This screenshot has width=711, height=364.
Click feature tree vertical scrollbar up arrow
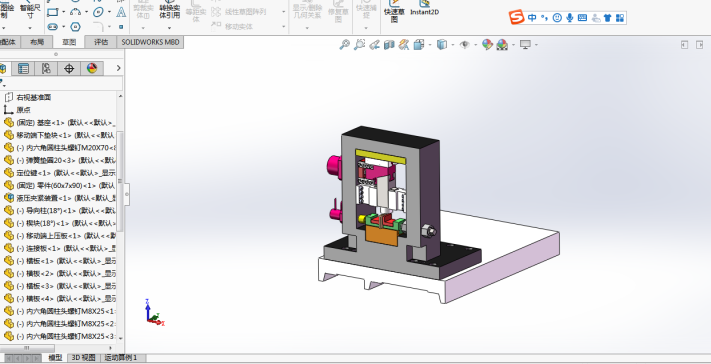120,97
